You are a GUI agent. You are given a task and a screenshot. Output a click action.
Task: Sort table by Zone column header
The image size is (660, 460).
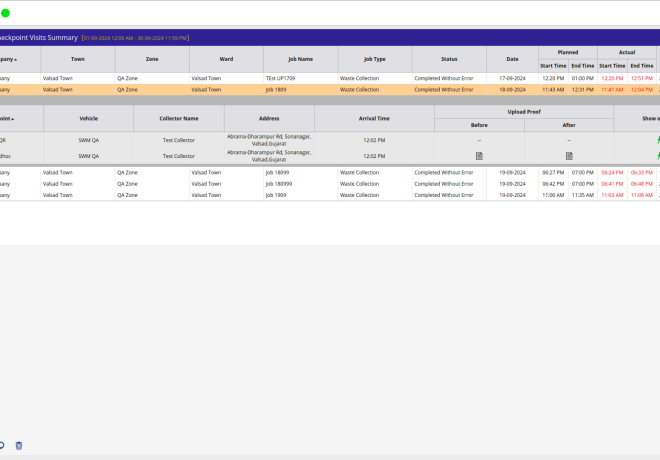pos(152,59)
